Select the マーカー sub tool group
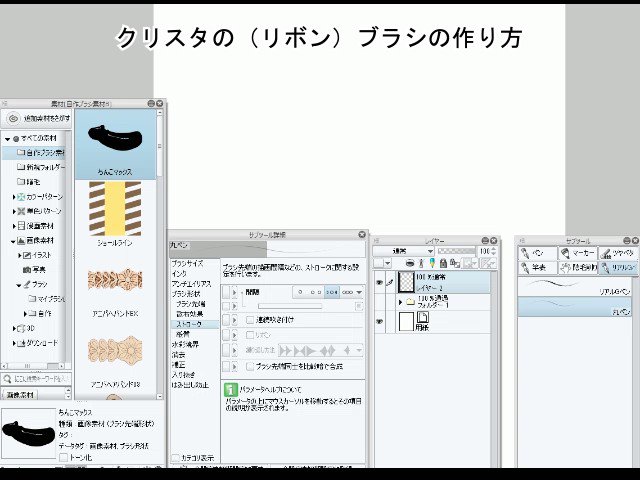The width and height of the screenshot is (640, 480). [x=578, y=253]
